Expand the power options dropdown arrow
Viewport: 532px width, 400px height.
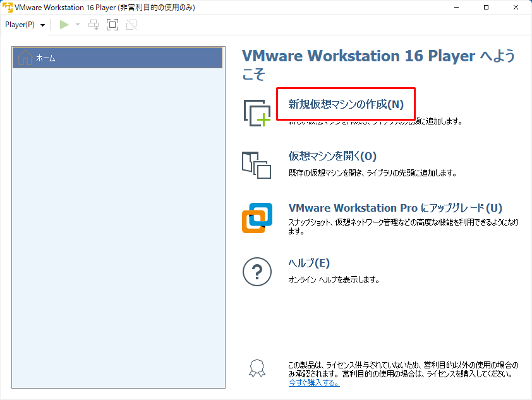[78, 25]
